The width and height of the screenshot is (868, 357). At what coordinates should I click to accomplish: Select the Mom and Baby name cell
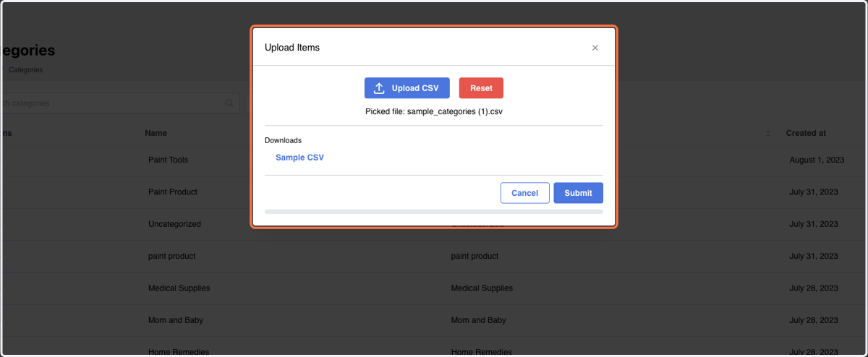[176, 319]
